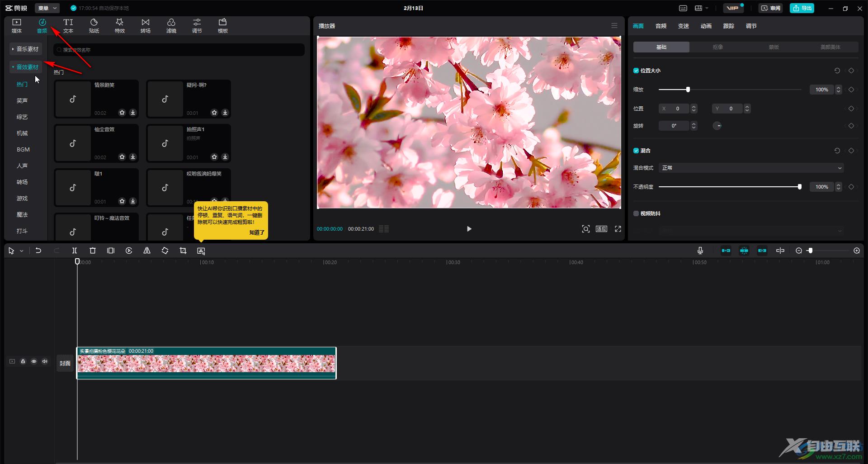
Task: Open the player panel menu icon
Action: pyautogui.click(x=614, y=26)
